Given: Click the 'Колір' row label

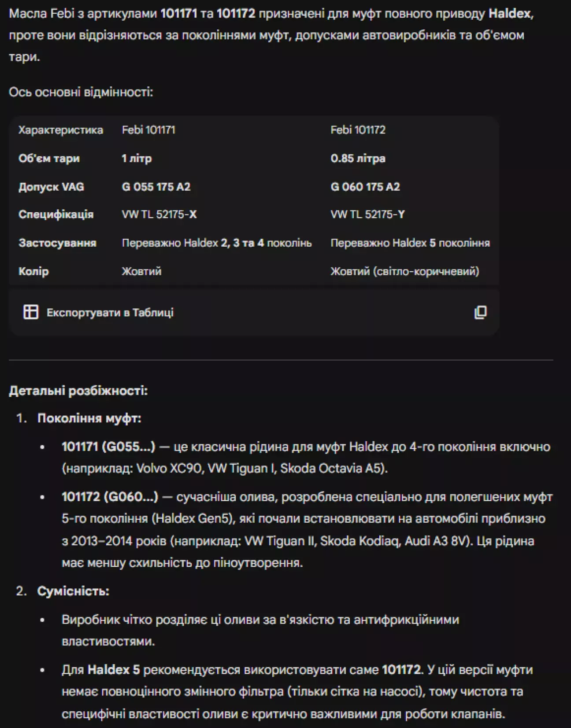Looking at the screenshot, I should [x=33, y=271].
